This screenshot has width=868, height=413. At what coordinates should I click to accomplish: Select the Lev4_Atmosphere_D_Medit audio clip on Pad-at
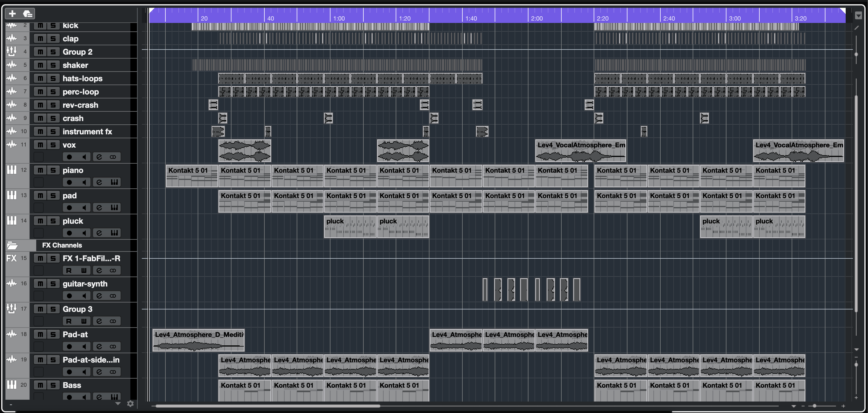[x=198, y=341]
